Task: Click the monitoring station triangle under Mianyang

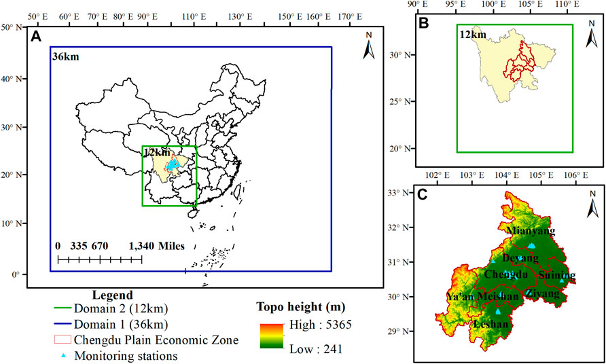Action: (x=532, y=245)
